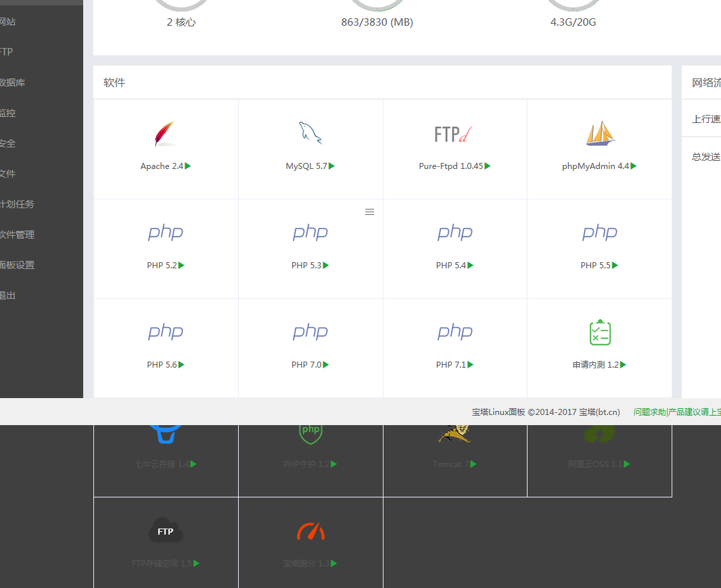Click the orange speedometer icon for 宝塔跑分
This screenshot has height=588, width=721.
pyautogui.click(x=311, y=531)
